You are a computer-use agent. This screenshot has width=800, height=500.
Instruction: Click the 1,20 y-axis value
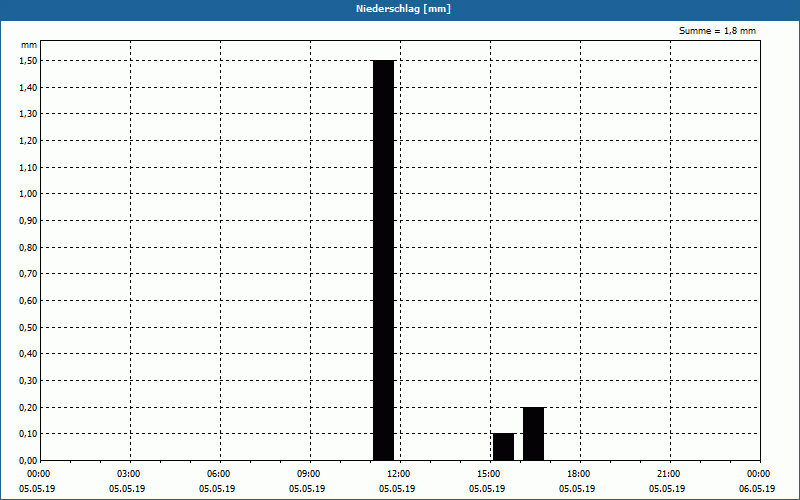28,141
